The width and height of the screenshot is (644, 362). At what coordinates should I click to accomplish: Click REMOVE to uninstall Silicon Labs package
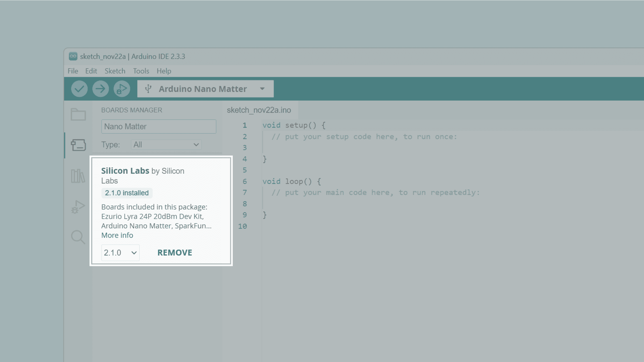(x=174, y=252)
